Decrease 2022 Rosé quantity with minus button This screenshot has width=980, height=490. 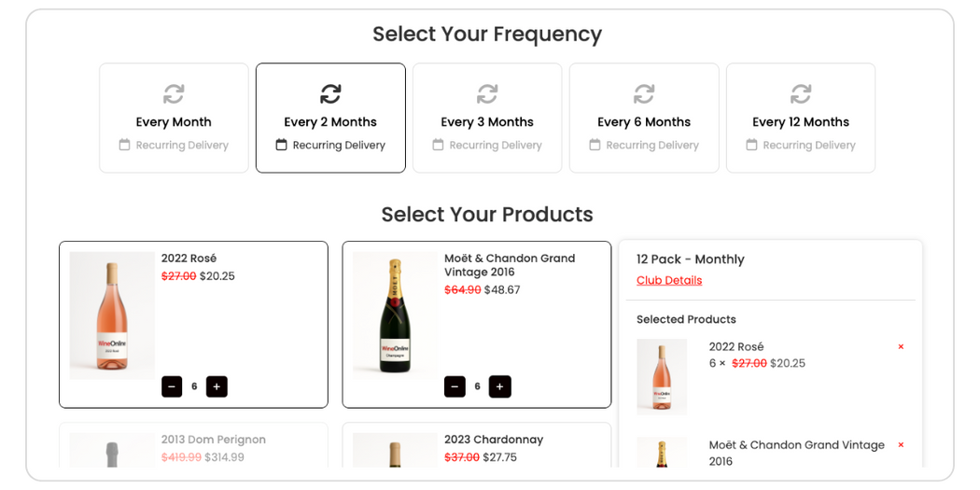(x=172, y=386)
